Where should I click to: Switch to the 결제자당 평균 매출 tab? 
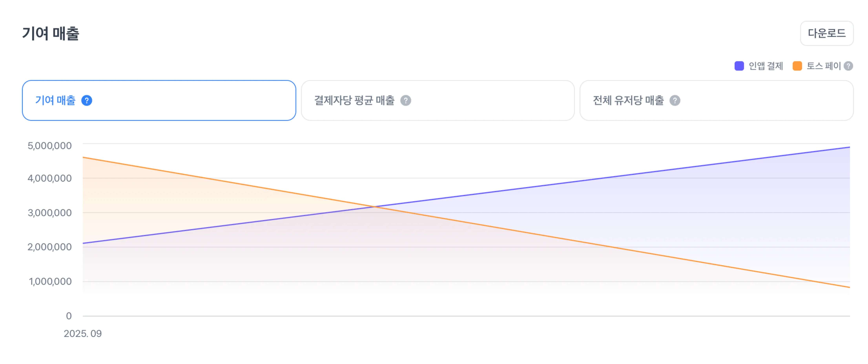pos(437,100)
